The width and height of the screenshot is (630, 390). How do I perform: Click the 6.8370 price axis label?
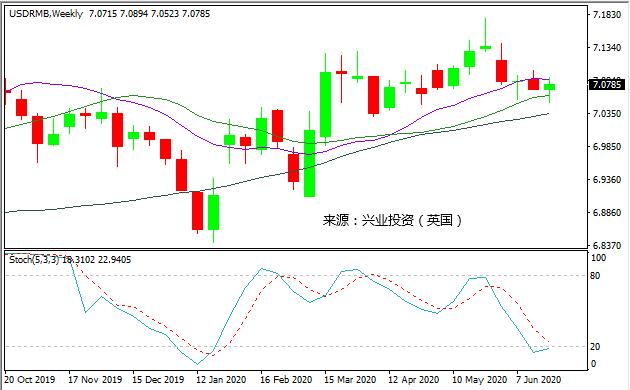607,245
